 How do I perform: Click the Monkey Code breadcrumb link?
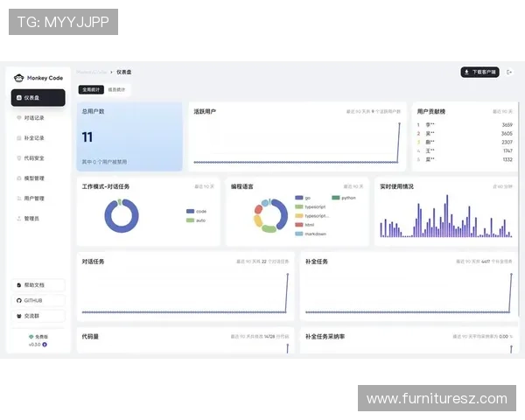point(91,72)
